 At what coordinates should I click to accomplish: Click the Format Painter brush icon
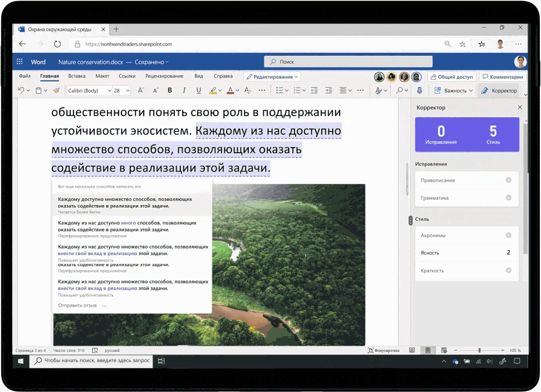pyautogui.click(x=56, y=91)
